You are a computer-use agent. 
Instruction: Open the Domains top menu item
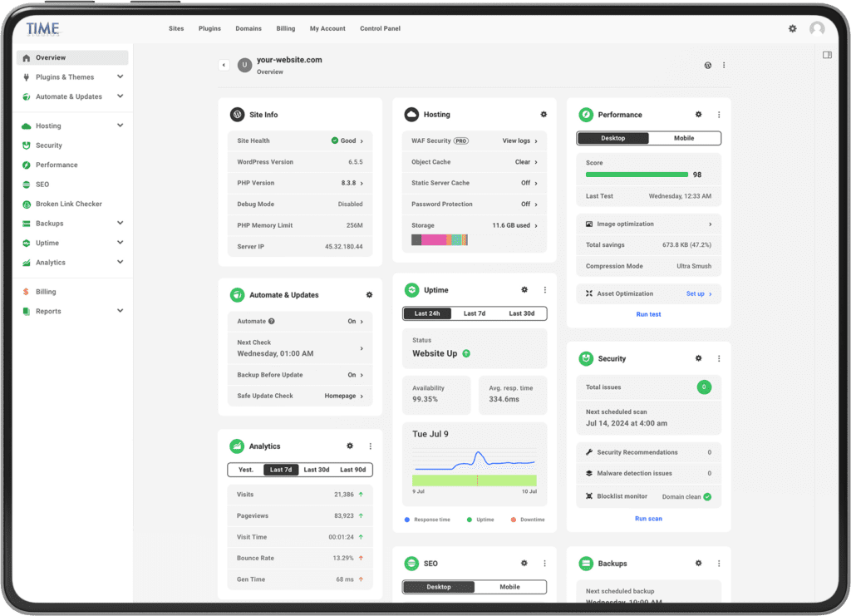[x=248, y=28]
